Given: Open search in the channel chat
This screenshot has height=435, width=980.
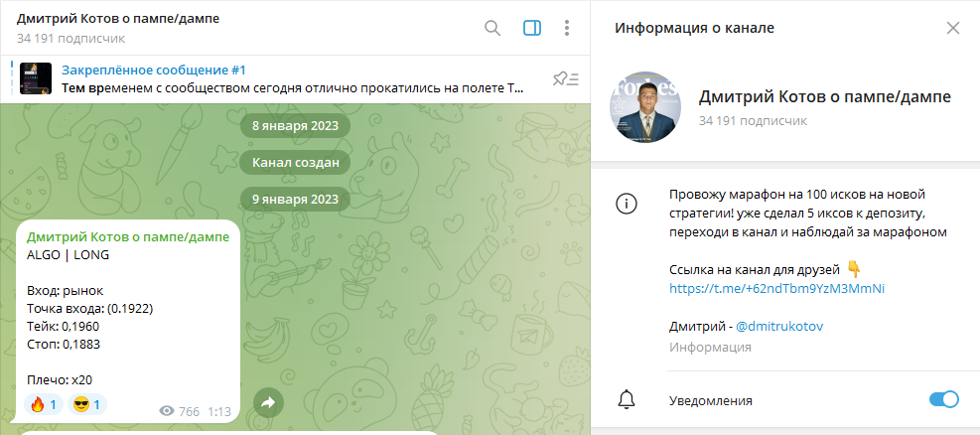Looking at the screenshot, I should click(492, 28).
